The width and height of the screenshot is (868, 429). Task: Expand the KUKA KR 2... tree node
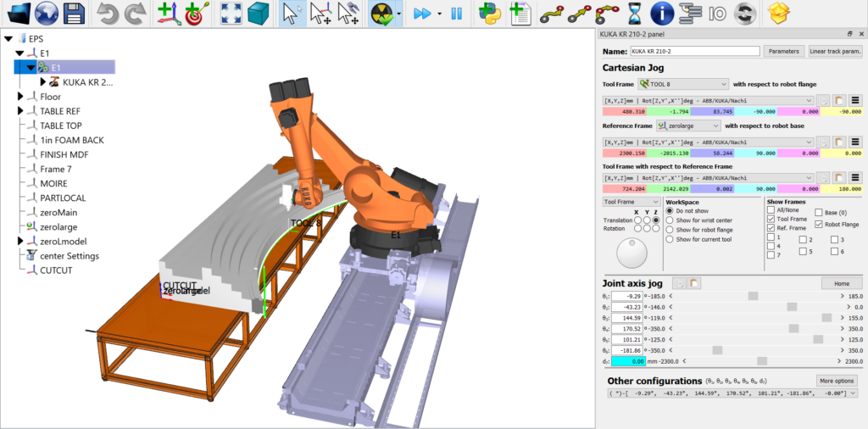43,82
